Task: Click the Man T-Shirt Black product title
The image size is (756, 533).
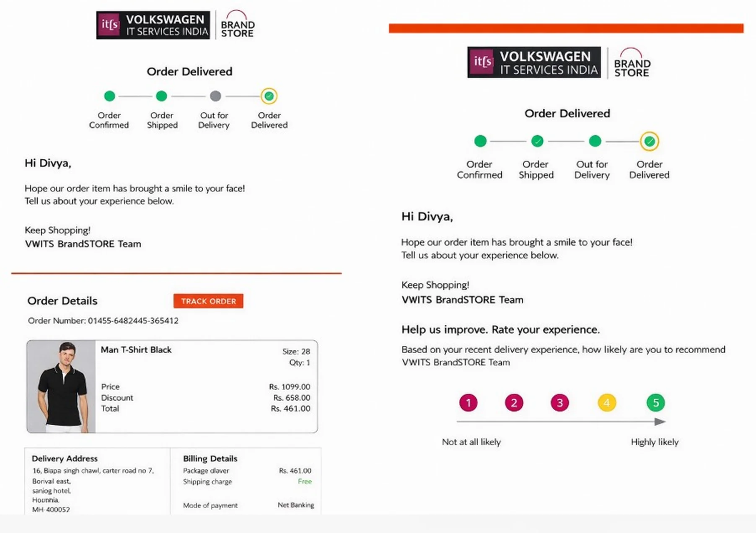Action: click(136, 350)
